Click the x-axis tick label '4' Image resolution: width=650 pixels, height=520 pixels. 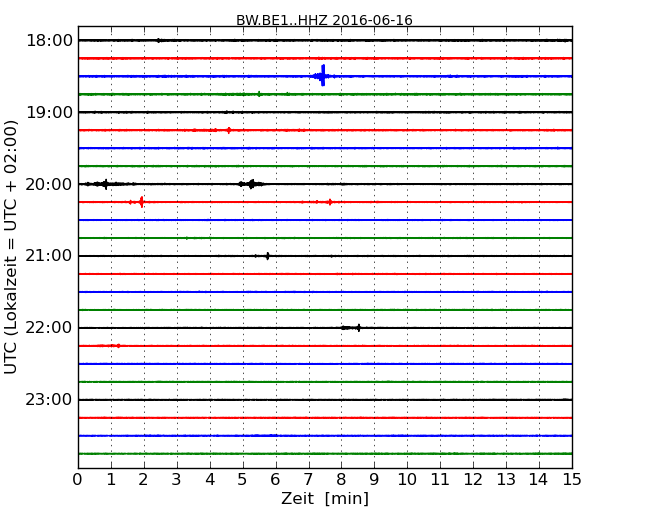click(x=210, y=480)
